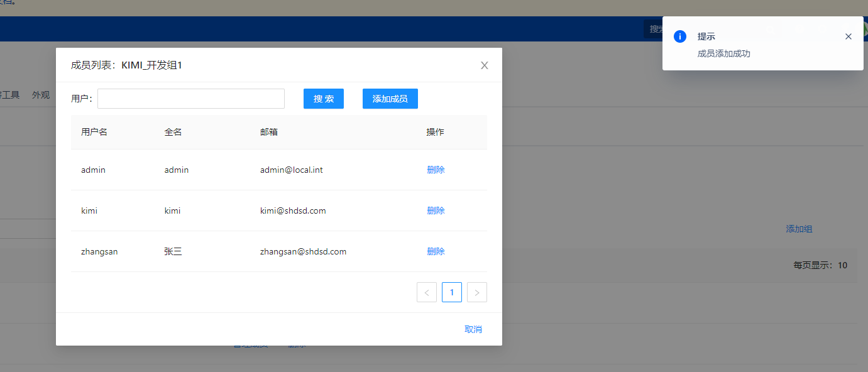This screenshot has width=868, height=372.
Task: Click the 添加成员 button
Action: [390, 99]
